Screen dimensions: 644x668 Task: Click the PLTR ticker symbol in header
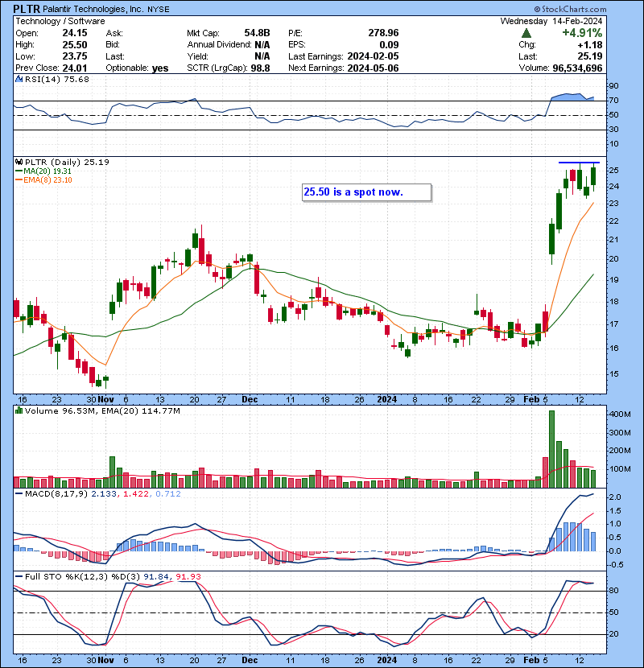coord(27,9)
